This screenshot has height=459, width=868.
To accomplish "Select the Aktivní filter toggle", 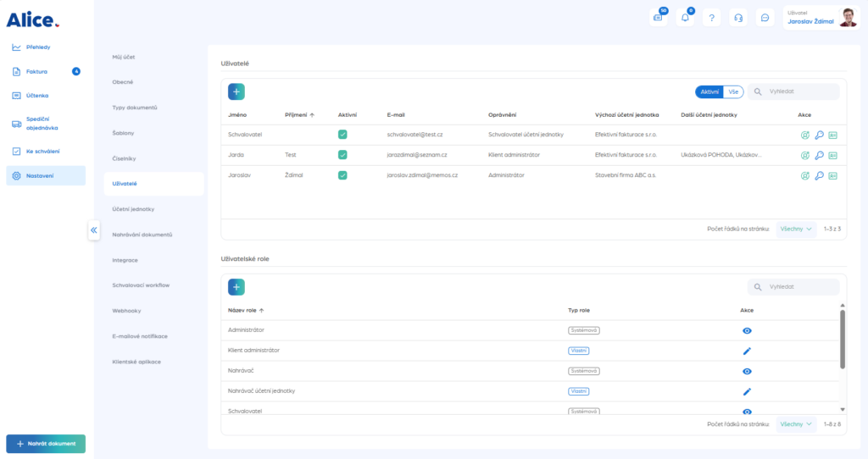I will coord(709,91).
